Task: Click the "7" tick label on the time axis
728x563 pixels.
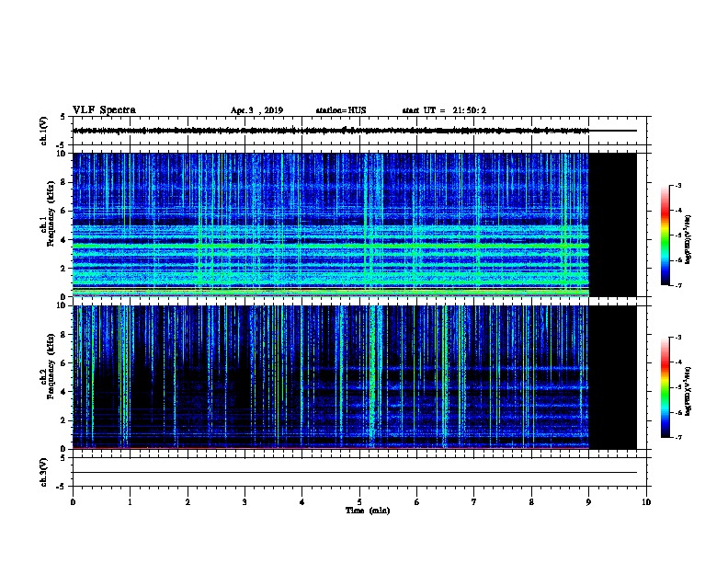Action: pyautogui.click(x=474, y=502)
